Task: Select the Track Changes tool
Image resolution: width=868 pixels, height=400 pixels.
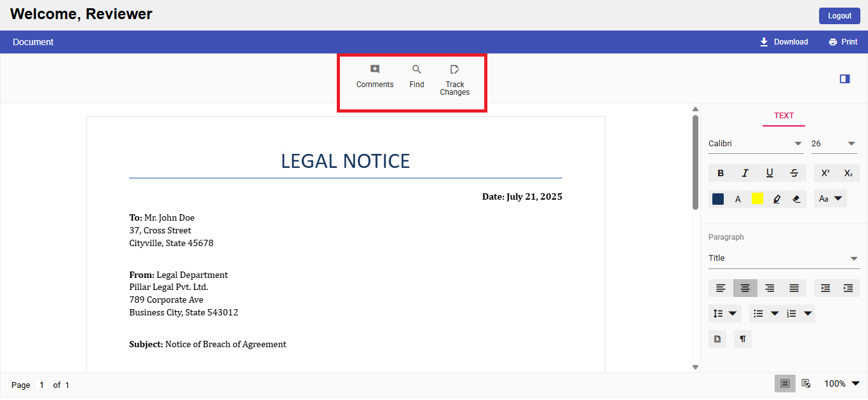Action: (454, 78)
